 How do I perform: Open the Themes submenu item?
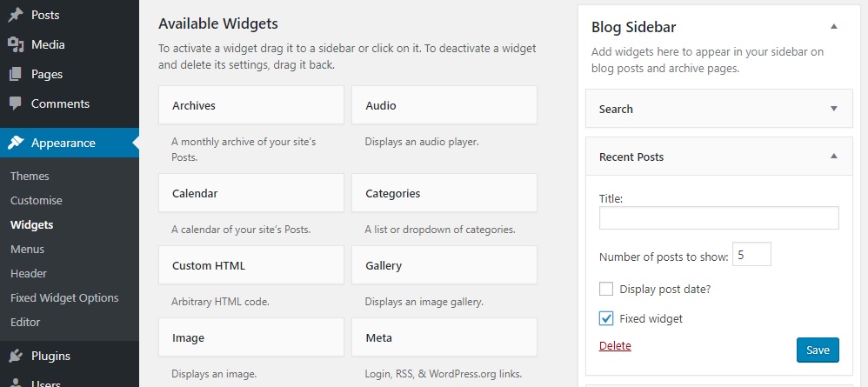click(30, 176)
